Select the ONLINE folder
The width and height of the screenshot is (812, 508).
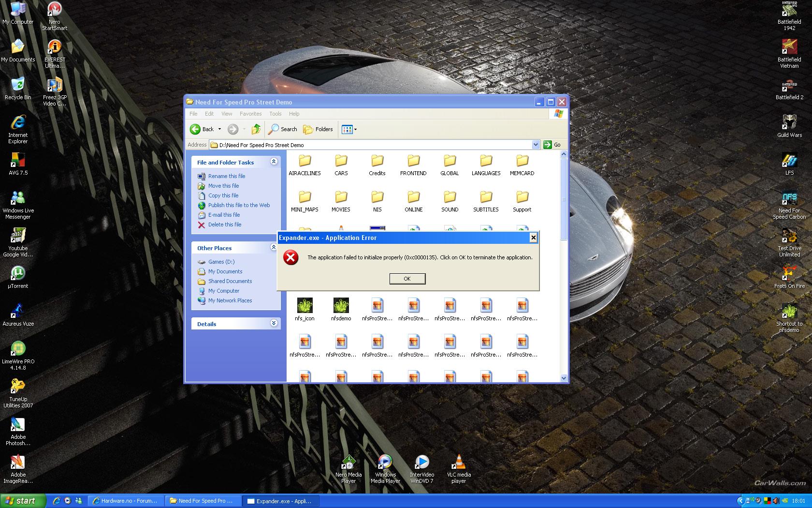coord(413,201)
